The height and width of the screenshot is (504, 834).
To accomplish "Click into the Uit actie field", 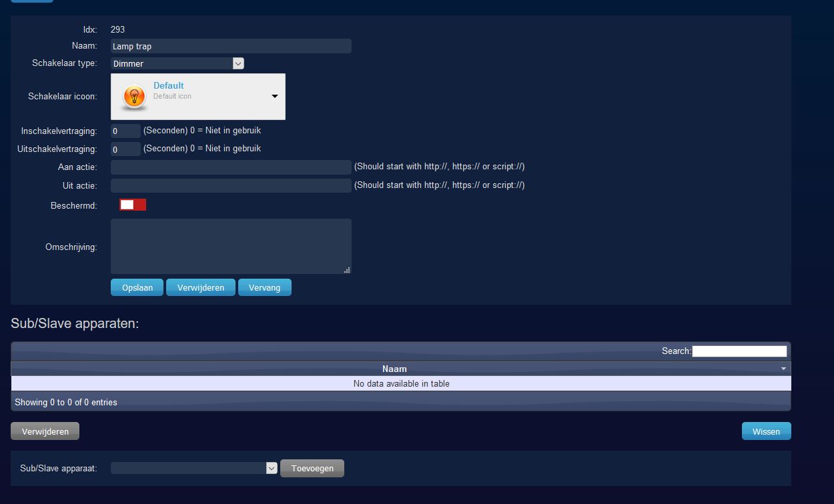I will pyautogui.click(x=230, y=186).
